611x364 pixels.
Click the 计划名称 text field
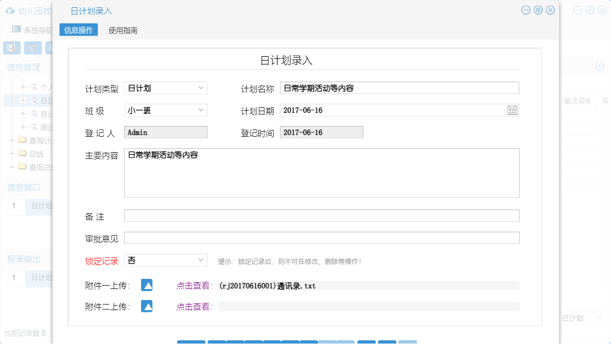point(399,88)
